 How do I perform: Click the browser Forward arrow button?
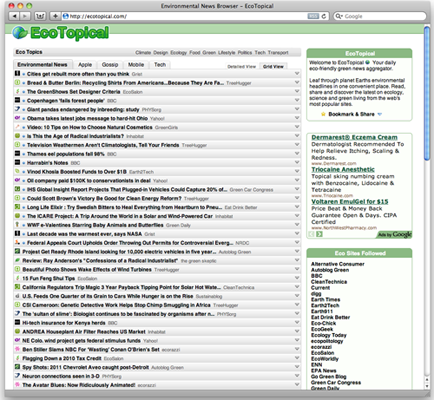pyautogui.click(x=25, y=16)
